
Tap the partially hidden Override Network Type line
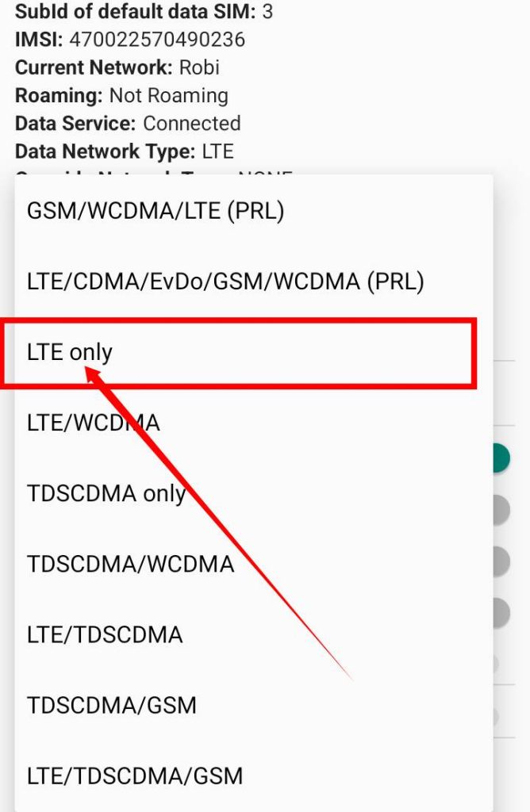[x=153, y=173]
